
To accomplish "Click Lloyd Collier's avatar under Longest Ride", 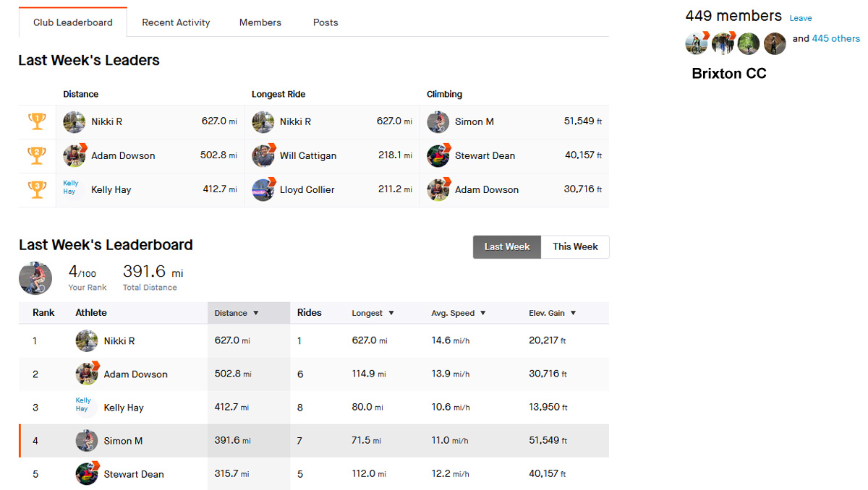I will pos(263,189).
